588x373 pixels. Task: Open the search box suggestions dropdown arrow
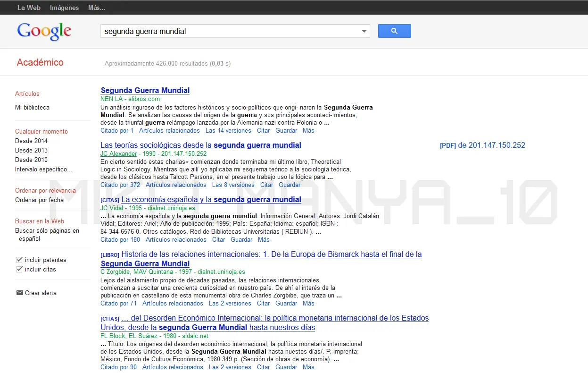tap(364, 32)
